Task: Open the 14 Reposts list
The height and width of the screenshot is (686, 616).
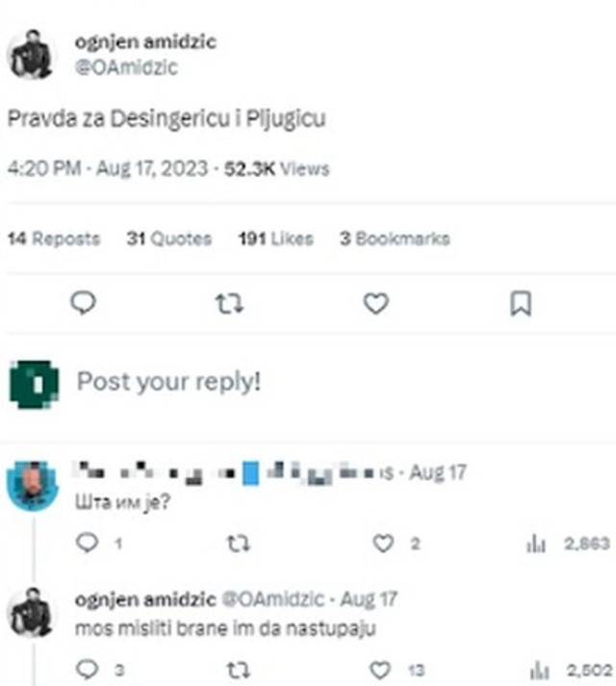Action: [x=53, y=239]
